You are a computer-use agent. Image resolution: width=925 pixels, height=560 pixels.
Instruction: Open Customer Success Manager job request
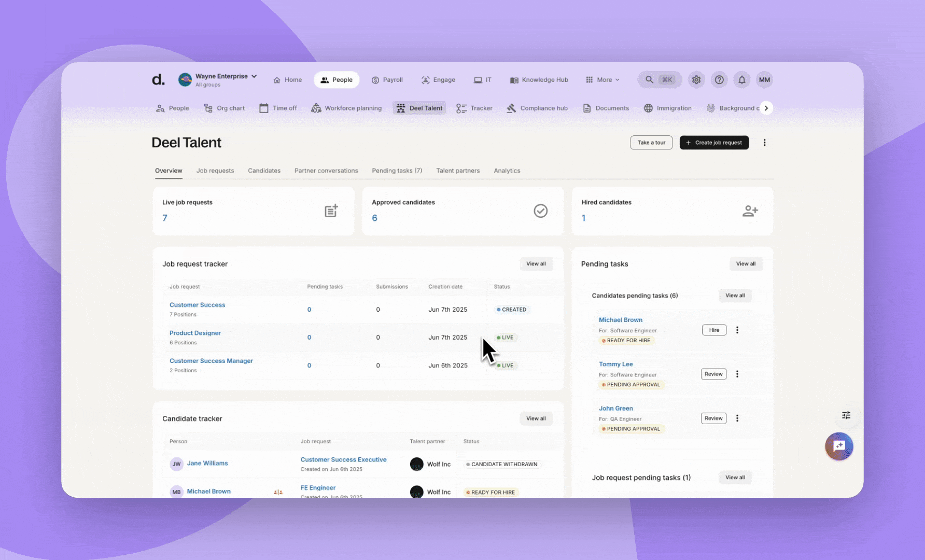pyautogui.click(x=211, y=361)
